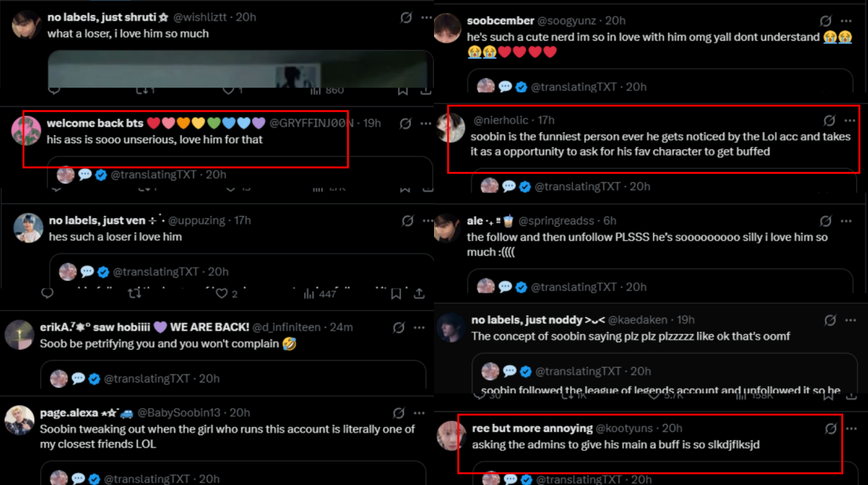Image resolution: width=868 pixels, height=485 pixels.
Task: Open the video thumbnail in wishliztt's tweet
Action: pos(240,69)
